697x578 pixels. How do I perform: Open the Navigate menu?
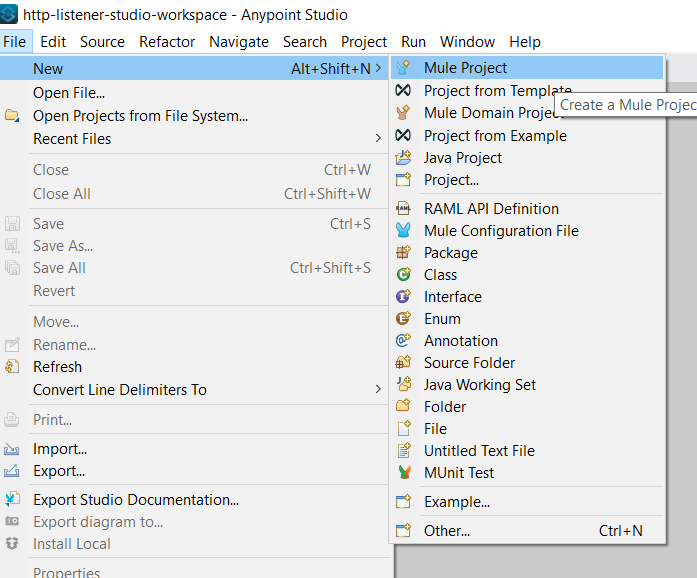pyautogui.click(x=239, y=42)
